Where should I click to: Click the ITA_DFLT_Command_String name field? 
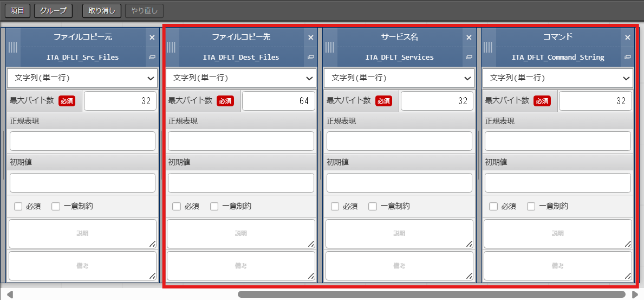point(558,57)
